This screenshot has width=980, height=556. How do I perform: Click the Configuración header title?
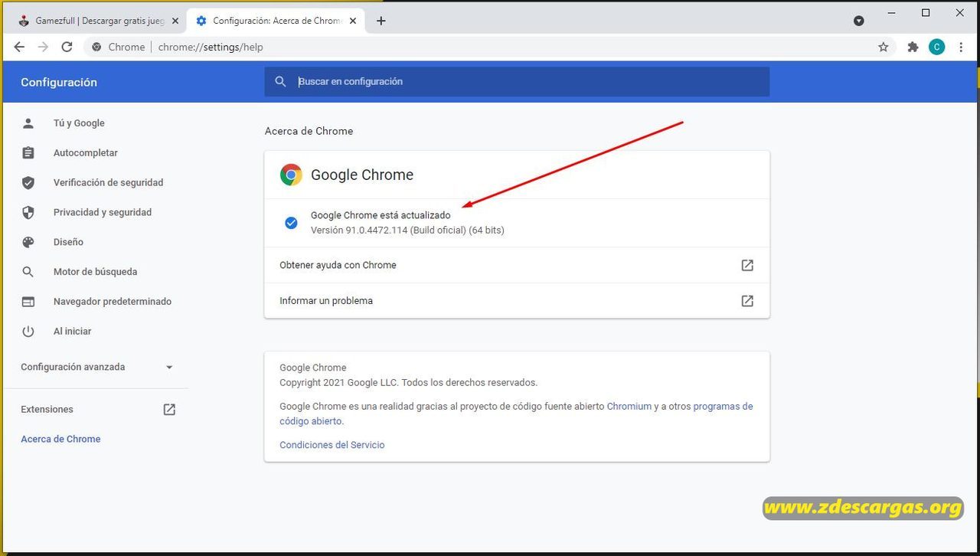(59, 82)
